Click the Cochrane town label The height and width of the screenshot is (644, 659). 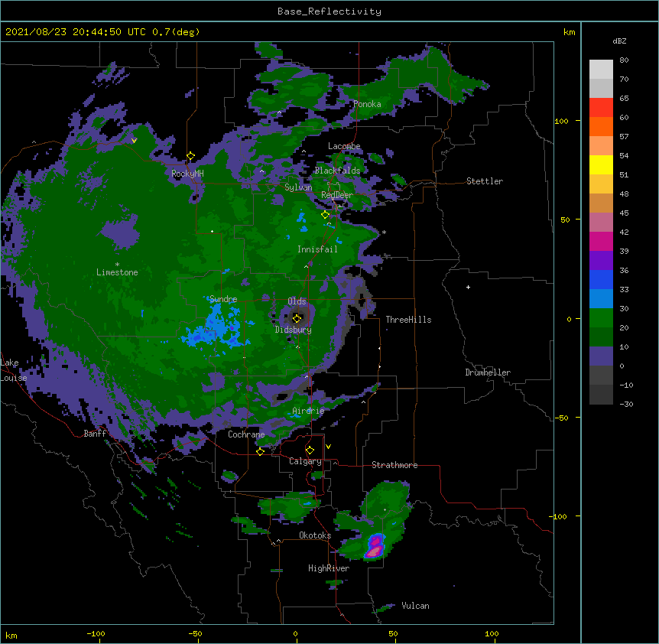point(246,434)
